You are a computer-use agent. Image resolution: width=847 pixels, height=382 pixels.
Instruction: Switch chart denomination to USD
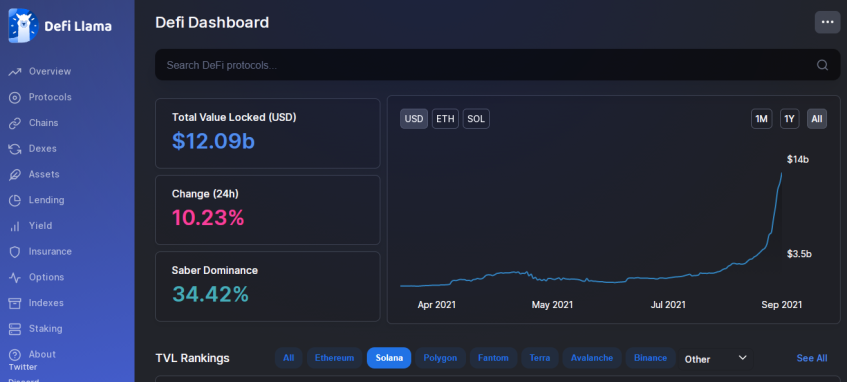(414, 119)
